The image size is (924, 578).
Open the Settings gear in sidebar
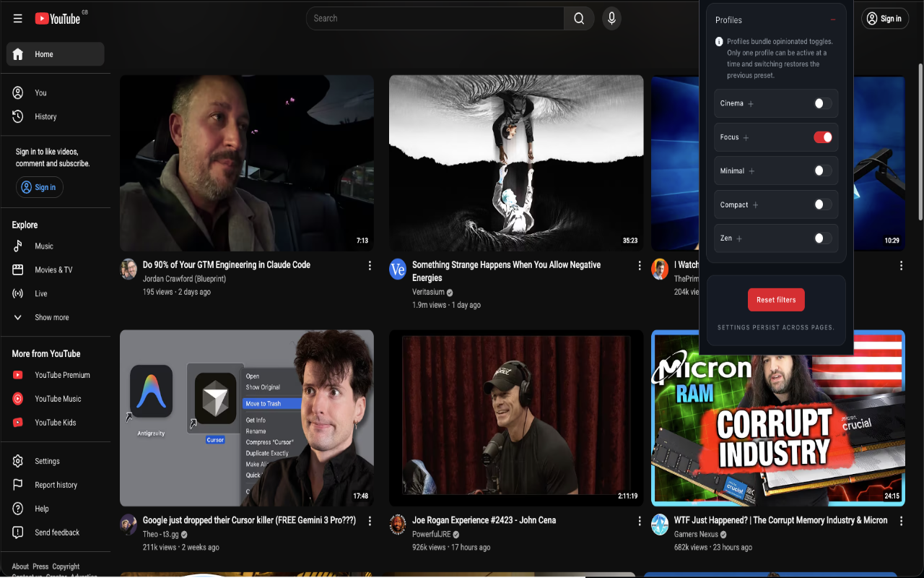[18, 461]
